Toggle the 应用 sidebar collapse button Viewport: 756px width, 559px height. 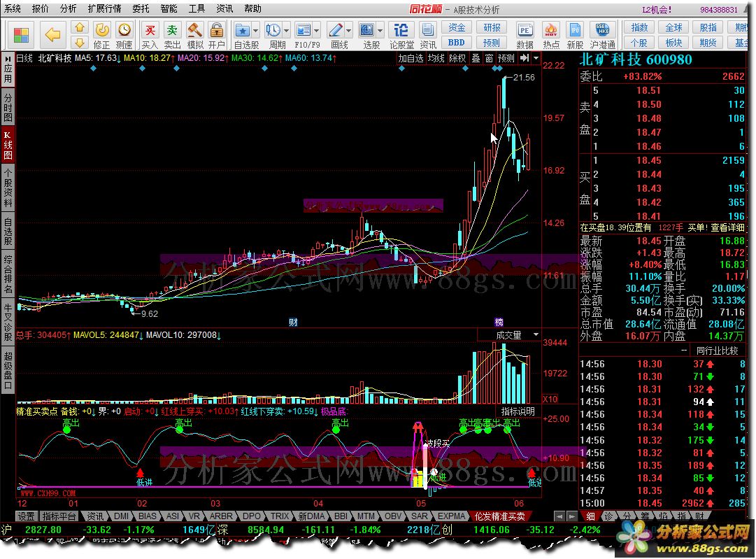tap(8, 69)
